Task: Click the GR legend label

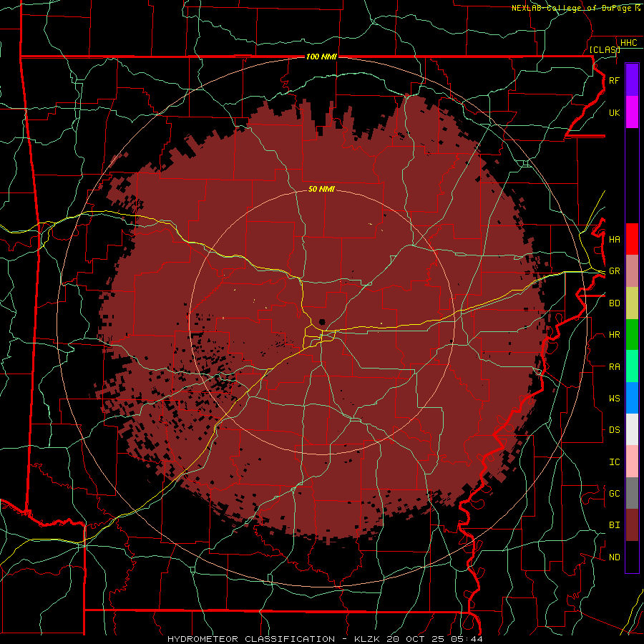Action: point(614,271)
